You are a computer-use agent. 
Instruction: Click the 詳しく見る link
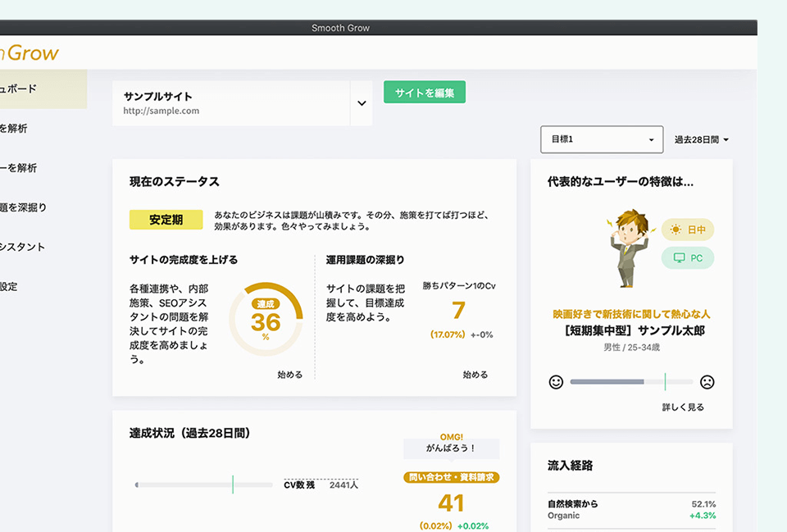pos(683,407)
